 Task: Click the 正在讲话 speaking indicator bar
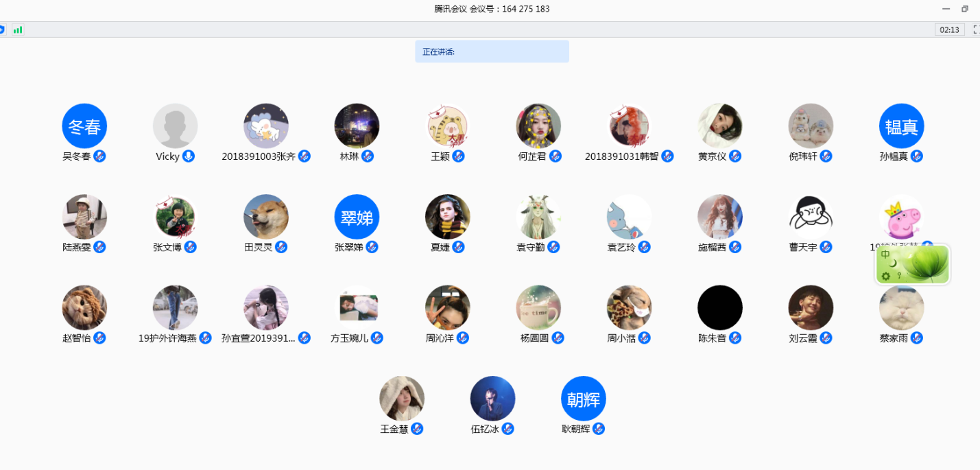tap(492, 51)
